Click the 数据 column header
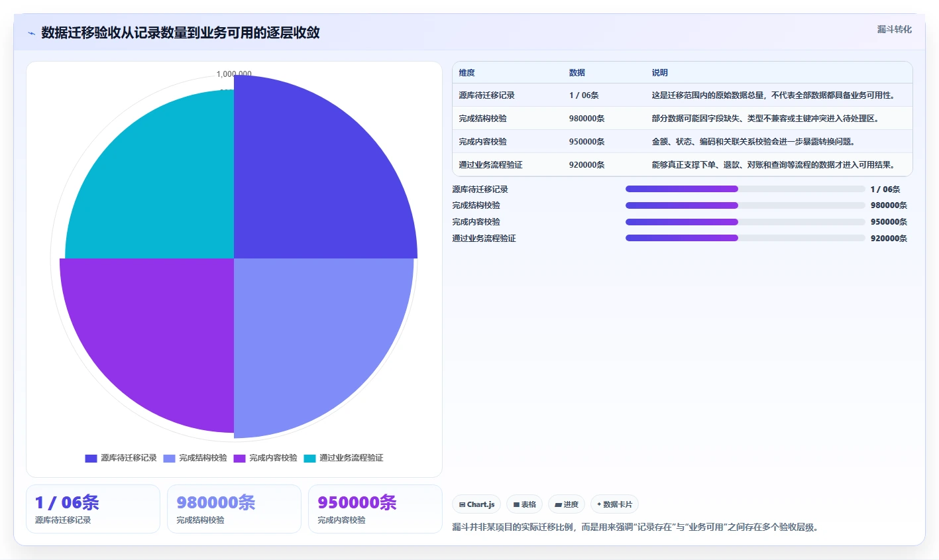 coord(577,73)
